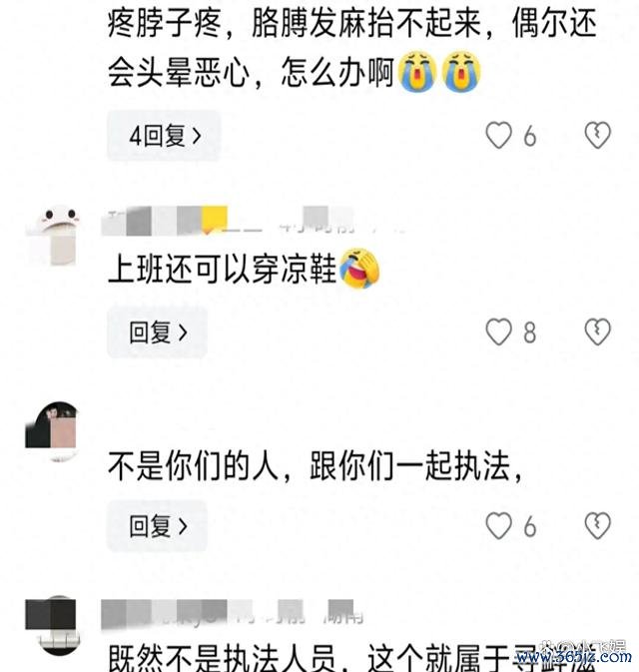Screen dimensions: 639x672
Task: Select the comment 不是你们的人，跟你们一起执法
Action: click(315, 466)
